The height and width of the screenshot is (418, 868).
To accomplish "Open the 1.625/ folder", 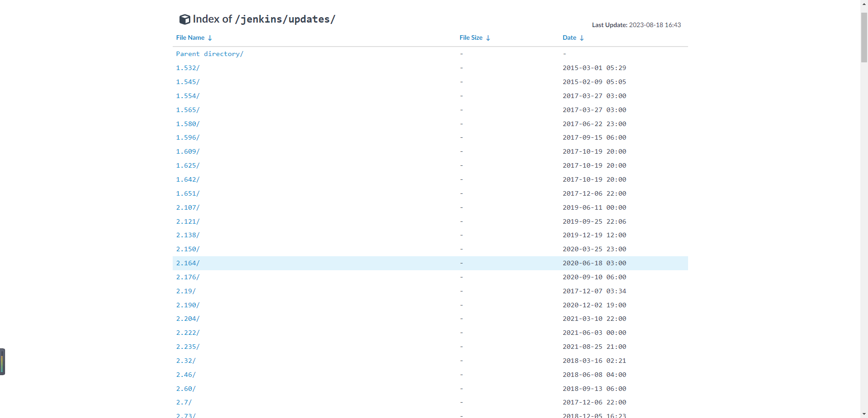I will click(188, 165).
